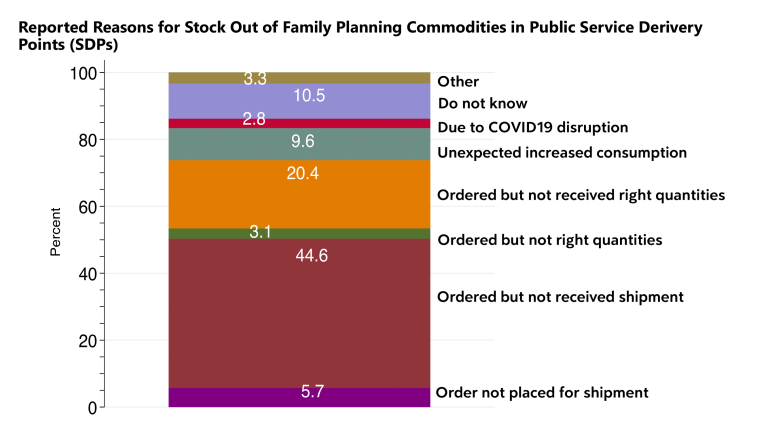Image resolution: width=768 pixels, height=432 pixels.
Task: Click the tan 3.3 bar segment
Action: (x=299, y=78)
